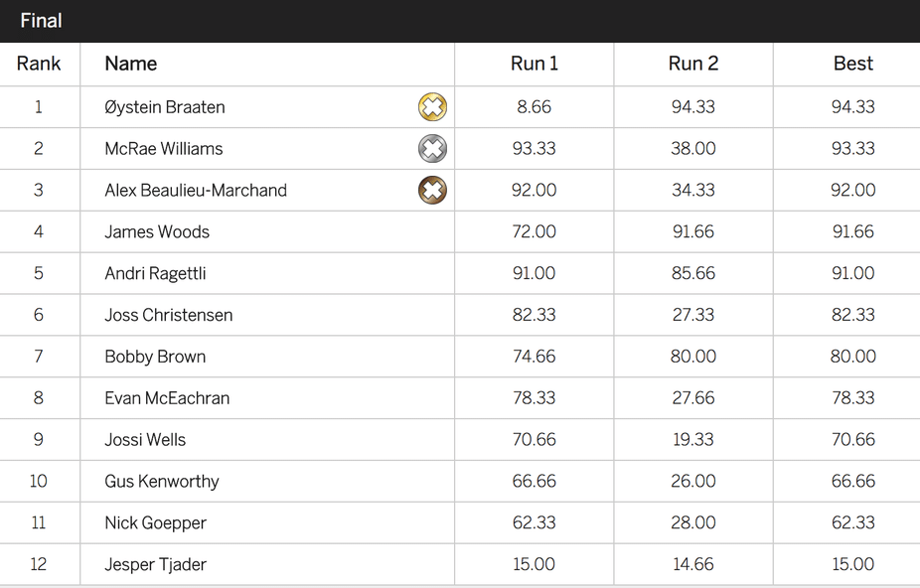Click the Run 2 column header

point(693,64)
